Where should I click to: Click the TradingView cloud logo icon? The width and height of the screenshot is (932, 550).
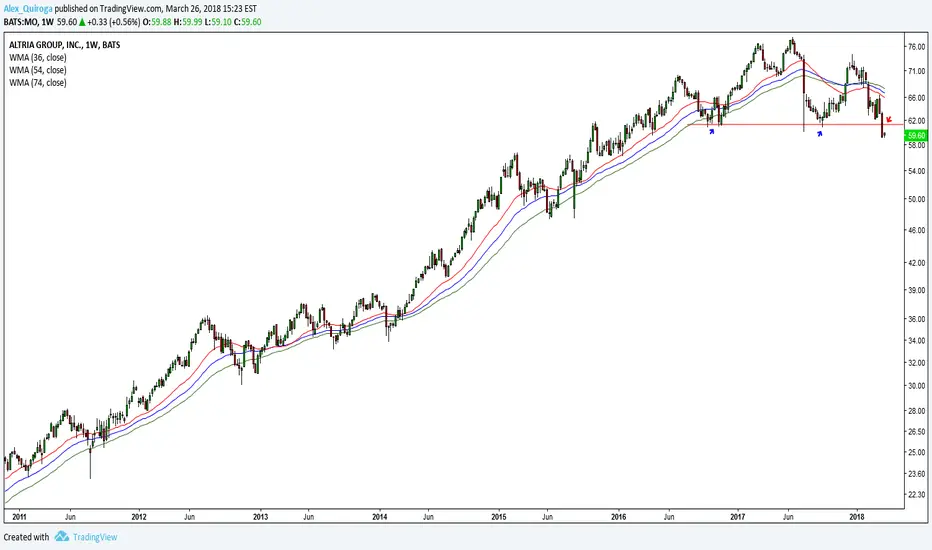pyautogui.click(x=62, y=536)
